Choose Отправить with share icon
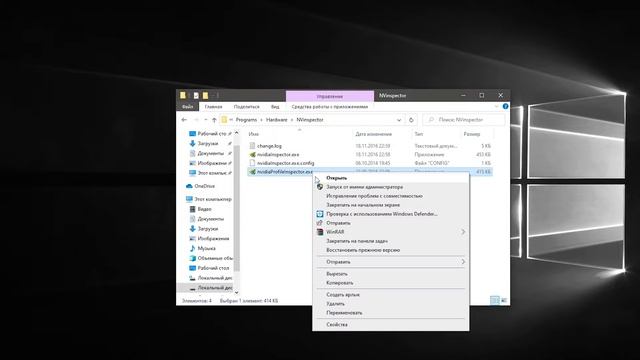 coord(391,223)
